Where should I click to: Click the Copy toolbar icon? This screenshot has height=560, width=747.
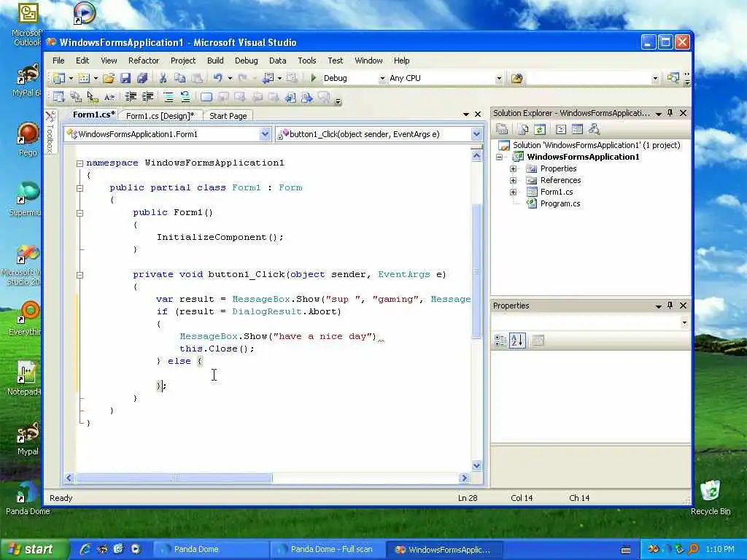click(179, 78)
